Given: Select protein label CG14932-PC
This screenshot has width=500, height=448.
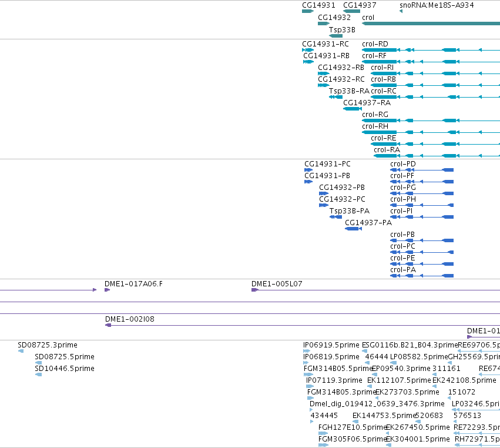Looking at the screenshot, I should click(x=342, y=199).
